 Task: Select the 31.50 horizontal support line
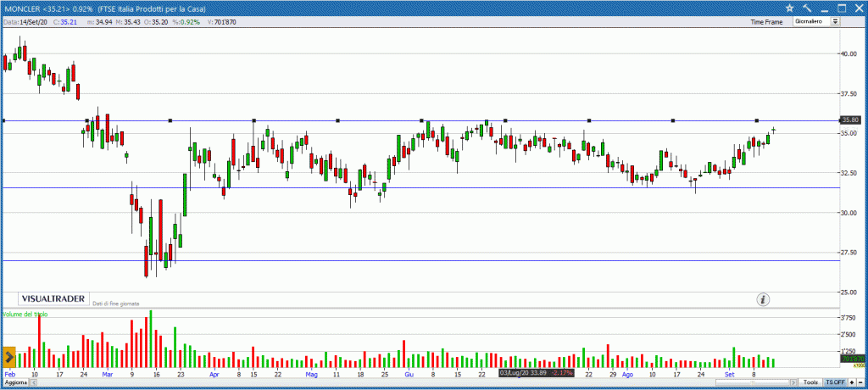420,188
